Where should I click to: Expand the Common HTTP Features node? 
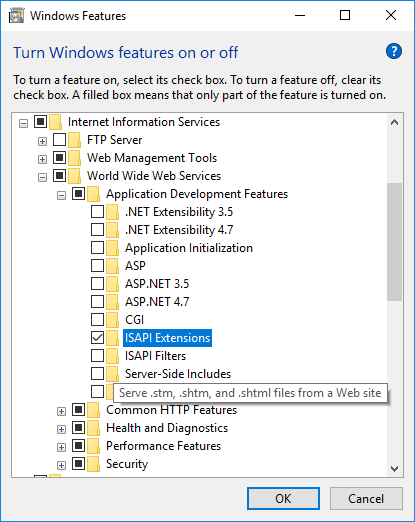(61, 412)
